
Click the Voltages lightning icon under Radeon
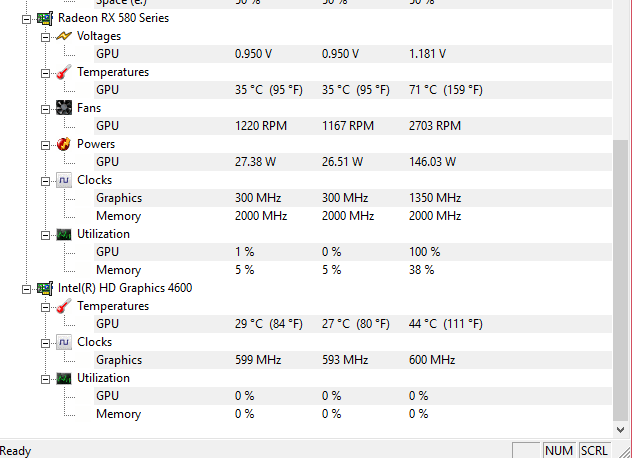click(63, 36)
